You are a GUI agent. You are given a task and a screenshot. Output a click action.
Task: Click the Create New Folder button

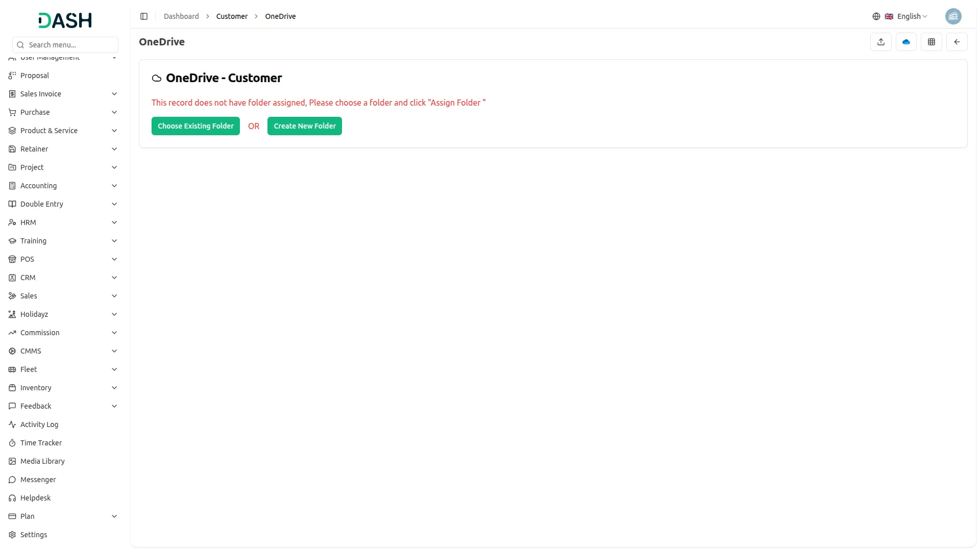(x=304, y=126)
